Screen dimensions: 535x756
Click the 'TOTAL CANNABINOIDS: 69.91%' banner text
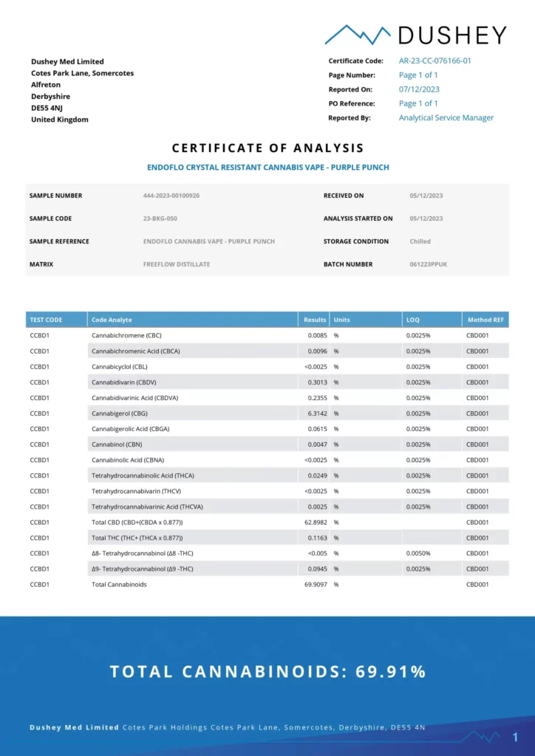267,671
